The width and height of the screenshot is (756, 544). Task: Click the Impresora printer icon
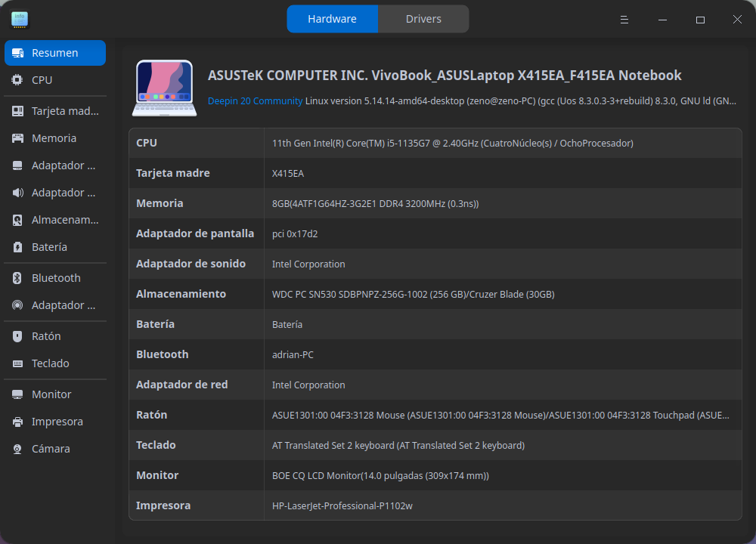(x=18, y=422)
